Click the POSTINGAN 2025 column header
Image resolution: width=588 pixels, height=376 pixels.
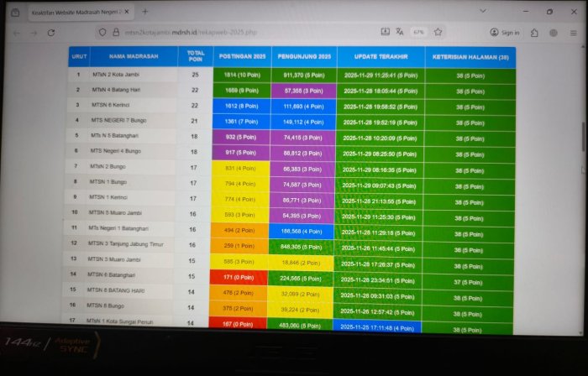pos(242,57)
